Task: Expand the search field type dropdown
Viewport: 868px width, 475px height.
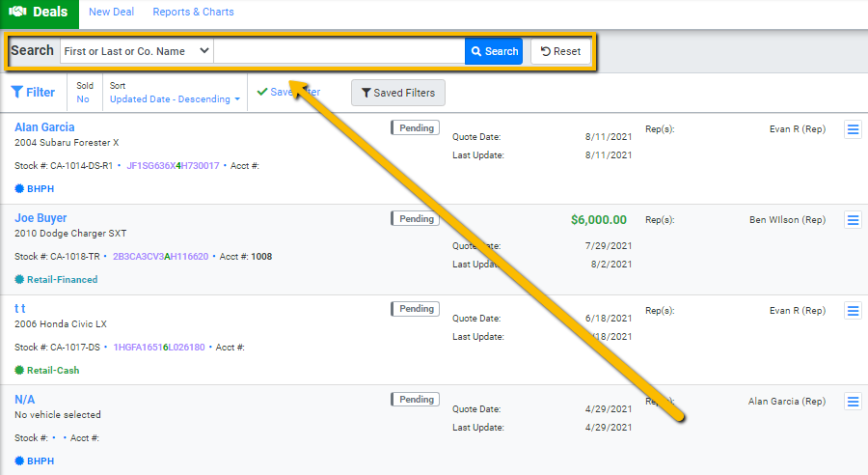Action: click(x=136, y=51)
